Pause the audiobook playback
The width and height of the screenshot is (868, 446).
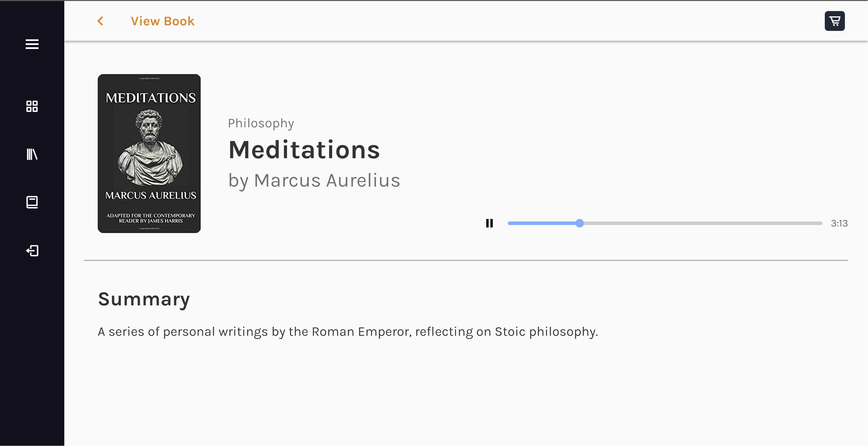click(489, 223)
